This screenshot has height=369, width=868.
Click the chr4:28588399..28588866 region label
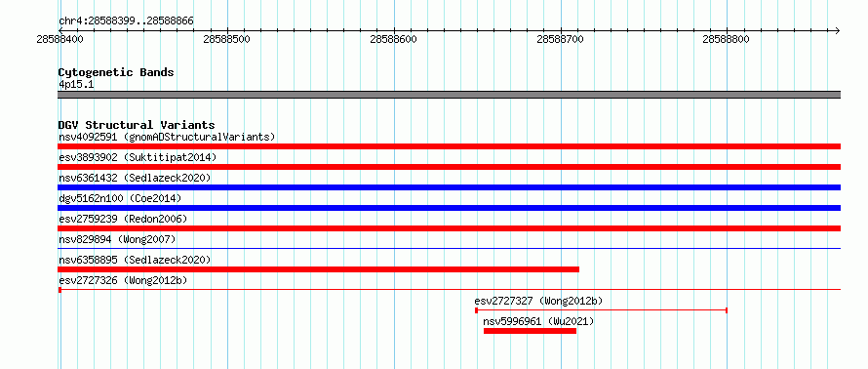tap(126, 21)
